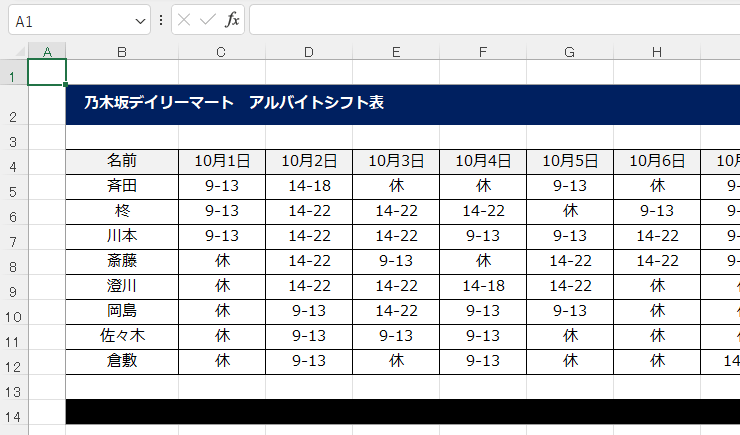
Task: Click the 10月2日 header cell
Action: 309,162
